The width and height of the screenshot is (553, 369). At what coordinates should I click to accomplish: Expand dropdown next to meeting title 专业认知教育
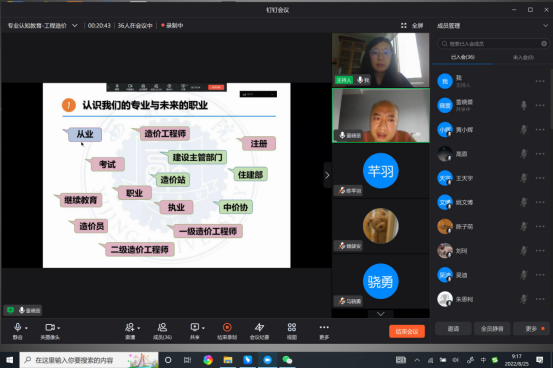click(x=75, y=25)
